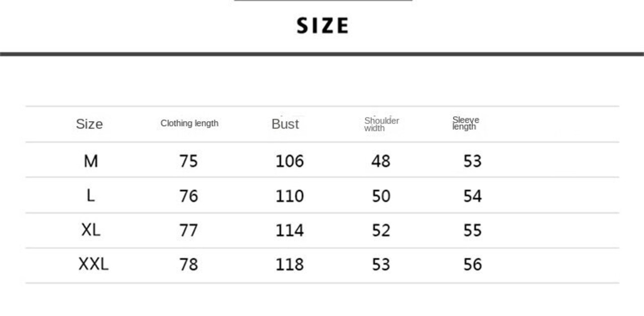This screenshot has height=316, width=644.
Task: Select shoulder width value 52
Action: [x=381, y=230]
